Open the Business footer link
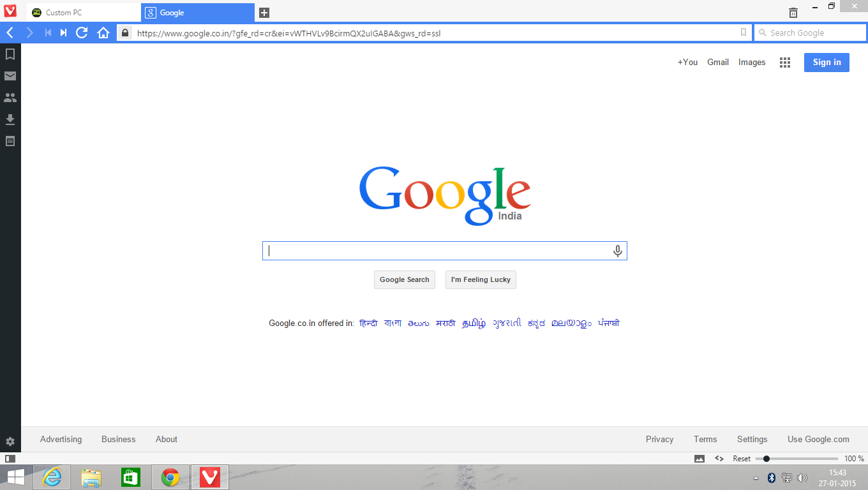 (118, 439)
